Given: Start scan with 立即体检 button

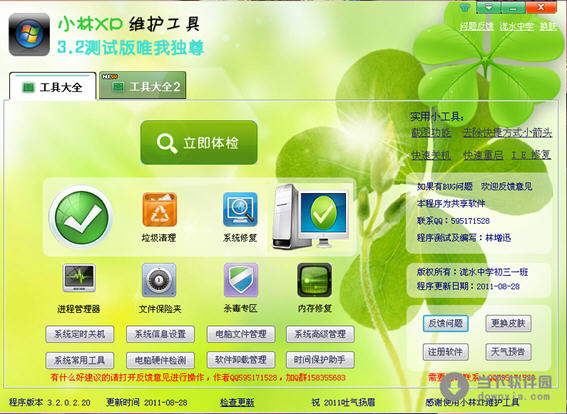Looking at the screenshot, I should coord(199,142).
